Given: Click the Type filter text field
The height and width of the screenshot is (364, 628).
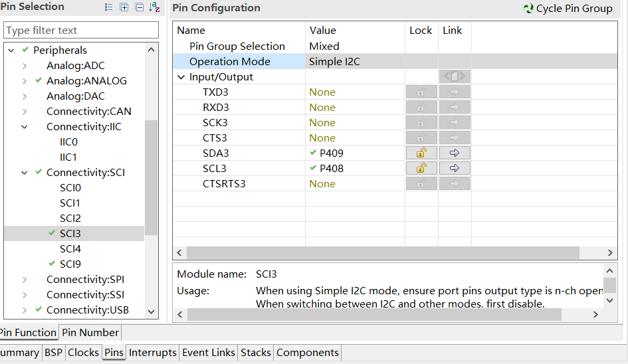Looking at the screenshot, I should (x=81, y=30).
